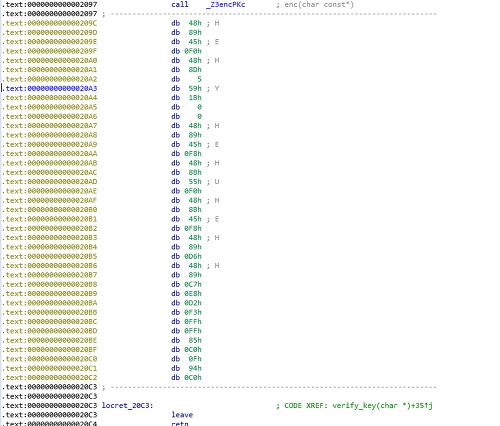The width and height of the screenshot is (500, 426).
Task: Click the locret_20C3 label
Action: click(127, 406)
